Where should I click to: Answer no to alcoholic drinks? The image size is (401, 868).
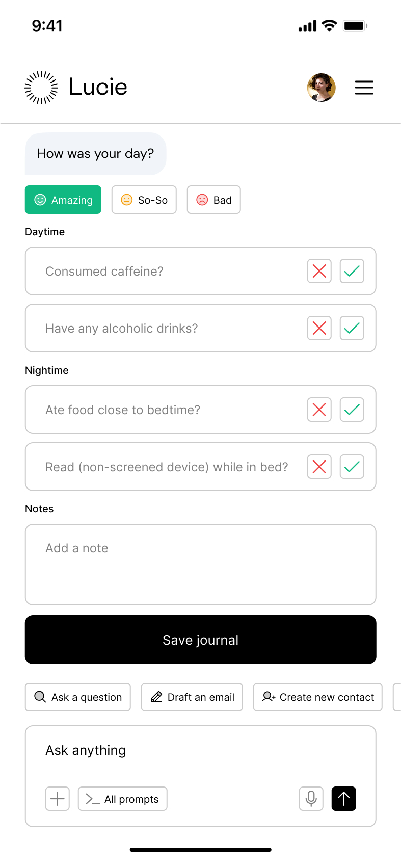(319, 328)
